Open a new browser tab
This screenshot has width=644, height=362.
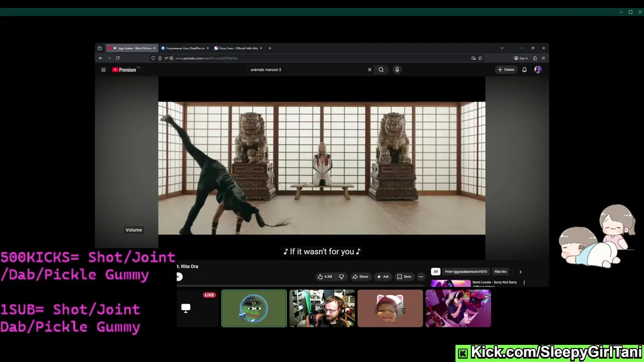click(x=270, y=48)
